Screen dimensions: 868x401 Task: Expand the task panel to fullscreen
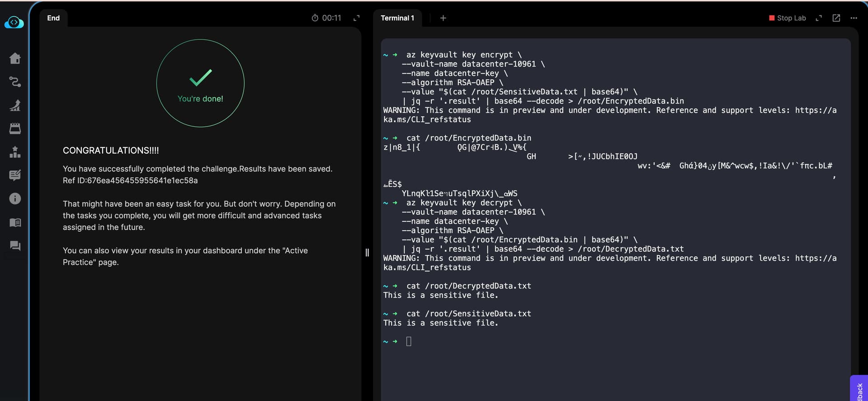(x=356, y=18)
